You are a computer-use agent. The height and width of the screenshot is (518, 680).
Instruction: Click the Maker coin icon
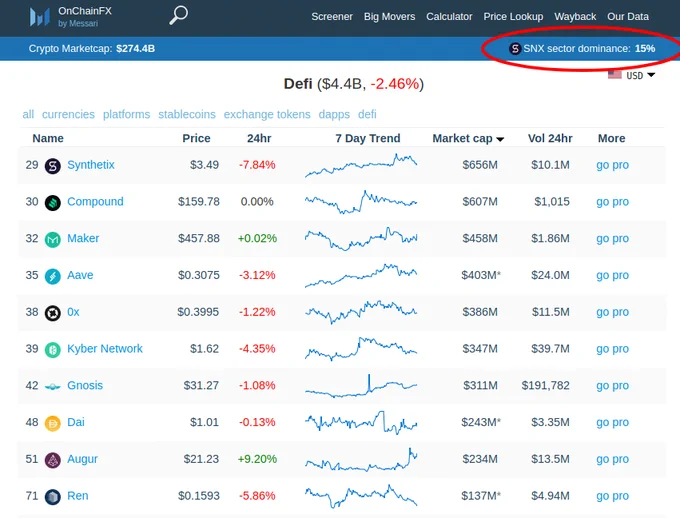pos(53,239)
